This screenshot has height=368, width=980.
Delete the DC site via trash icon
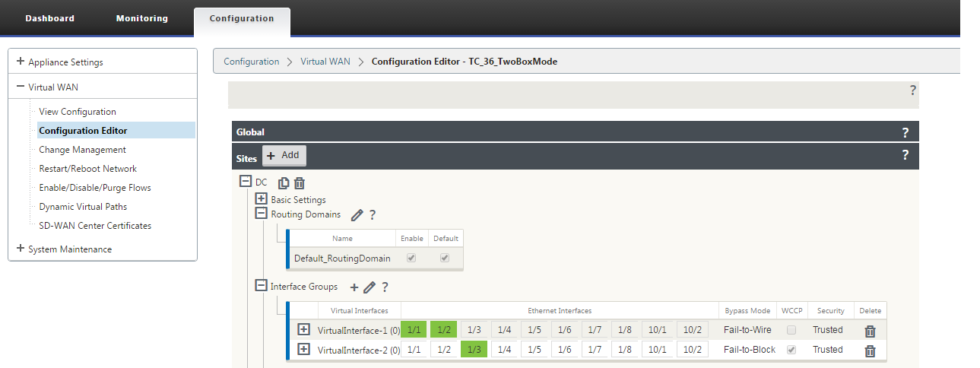tap(300, 182)
